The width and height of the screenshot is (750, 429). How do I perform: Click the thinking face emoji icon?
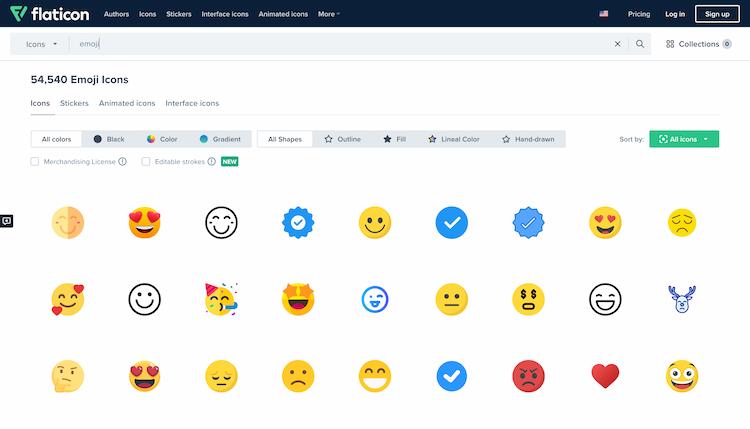[67, 376]
